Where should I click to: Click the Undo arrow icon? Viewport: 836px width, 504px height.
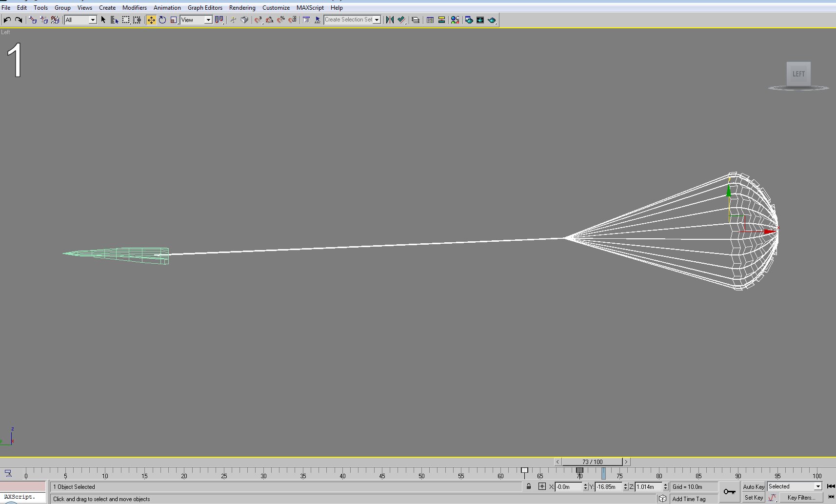point(7,20)
